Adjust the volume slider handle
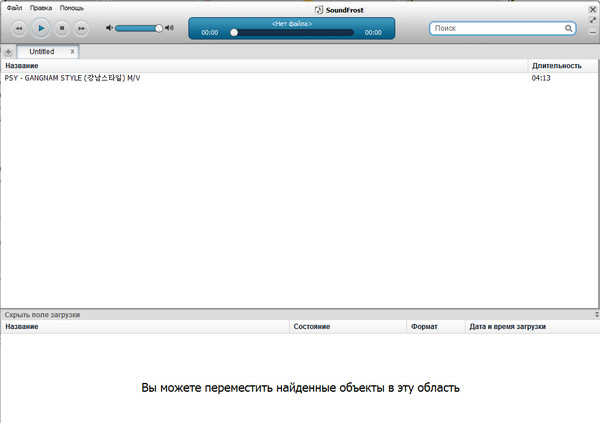 pos(159,28)
